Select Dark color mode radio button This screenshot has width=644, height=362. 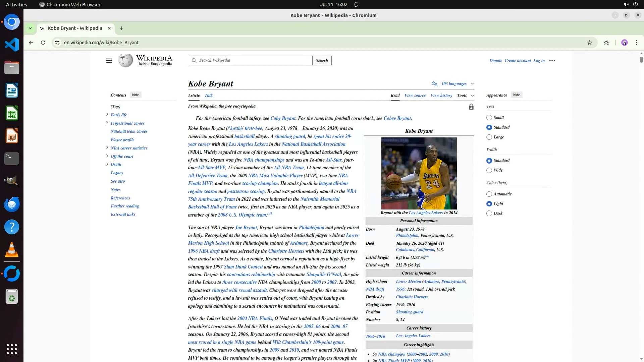[489, 214]
